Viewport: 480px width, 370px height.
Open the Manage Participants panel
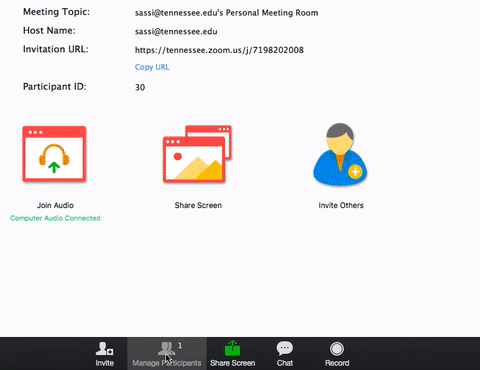pyautogui.click(x=167, y=354)
